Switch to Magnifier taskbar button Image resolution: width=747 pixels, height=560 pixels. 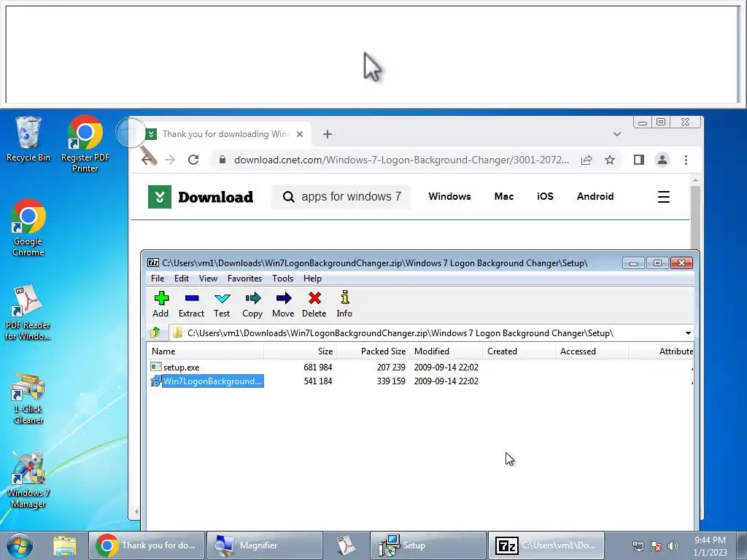coord(264,545)
